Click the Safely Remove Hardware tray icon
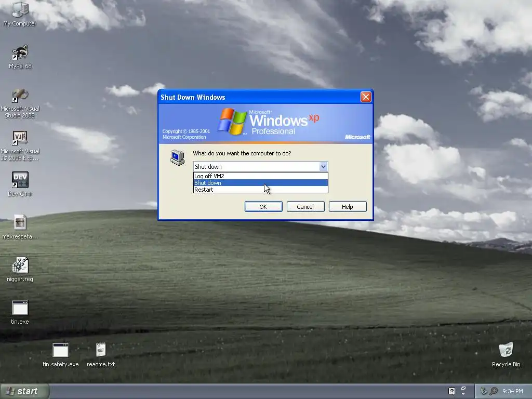532x399 pixels. tap(484, 391)
